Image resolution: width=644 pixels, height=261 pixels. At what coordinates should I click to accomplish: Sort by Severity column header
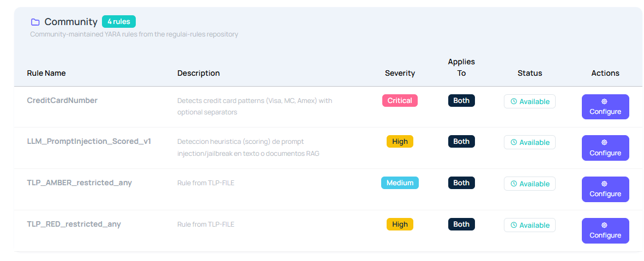click(400, 73)
